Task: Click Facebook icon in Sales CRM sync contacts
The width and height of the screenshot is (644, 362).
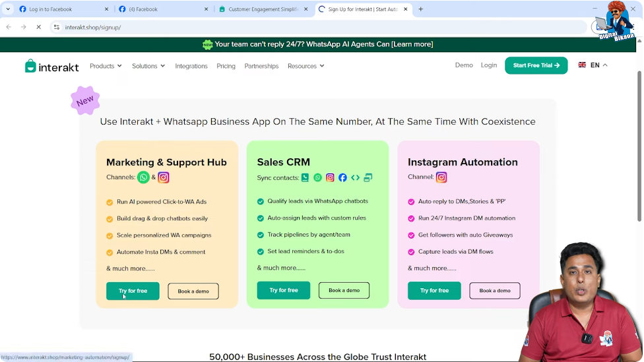Action: pyautogui.click(x=342, y=178)
